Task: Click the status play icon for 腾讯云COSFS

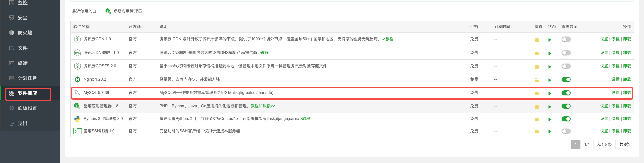Action: point(550,67)
